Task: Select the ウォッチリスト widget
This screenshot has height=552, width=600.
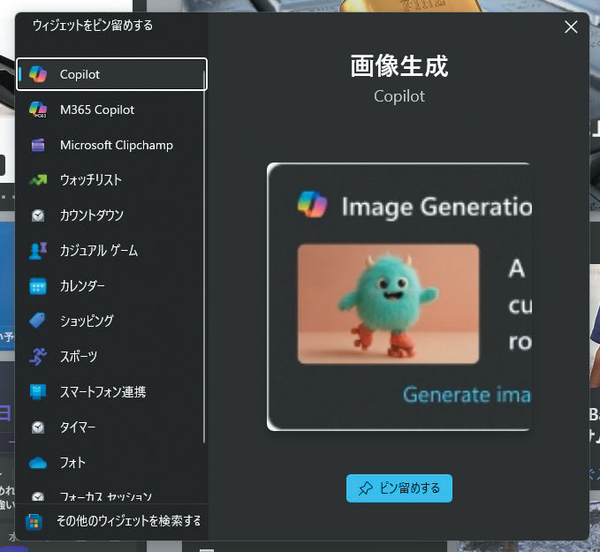Action: click(x=112, y=180)
